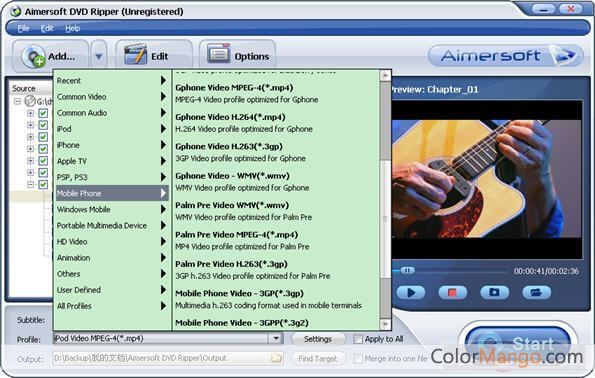Expand the second title tree node
Image resolution: width=595 pixels, height=378 pixels.
(x=30, y=125)
